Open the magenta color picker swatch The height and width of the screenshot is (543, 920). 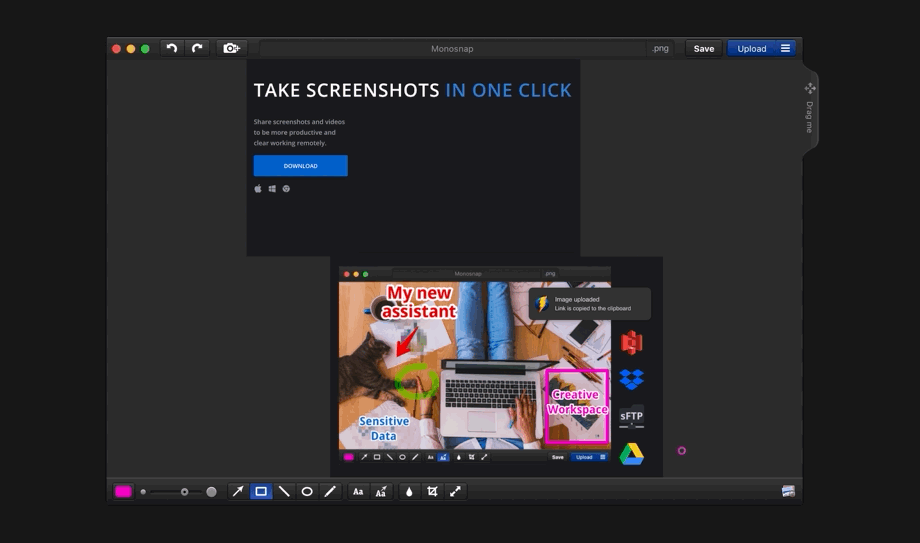pos(124,491)
